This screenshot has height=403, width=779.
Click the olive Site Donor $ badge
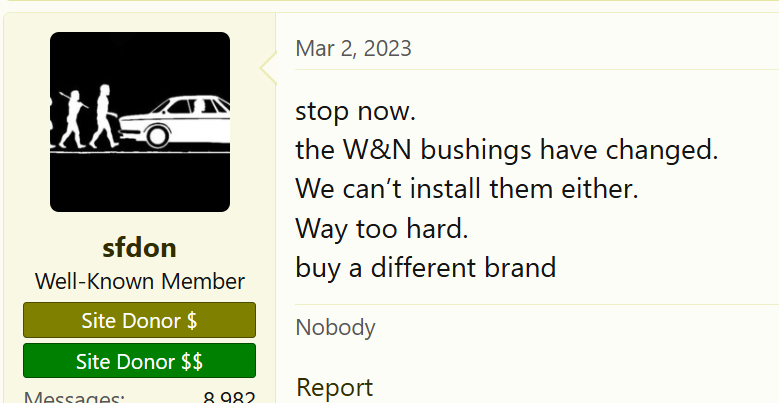click(140, 321)
